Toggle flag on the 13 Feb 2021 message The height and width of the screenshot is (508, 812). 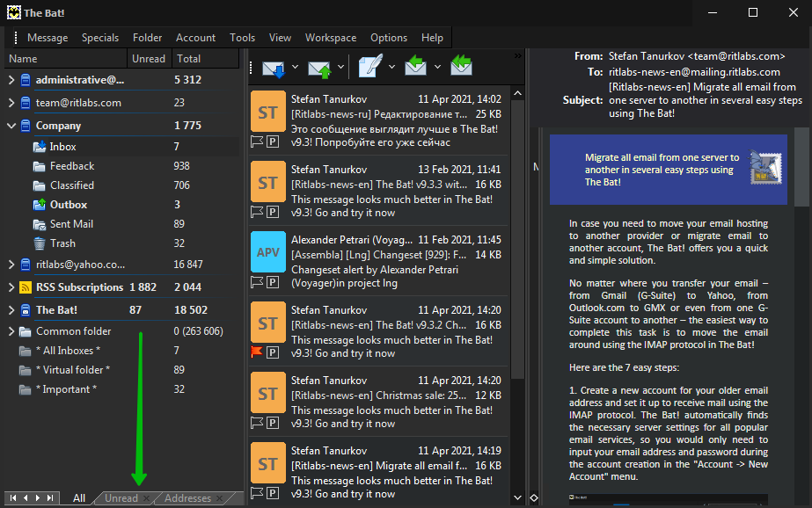click(257, 212)
